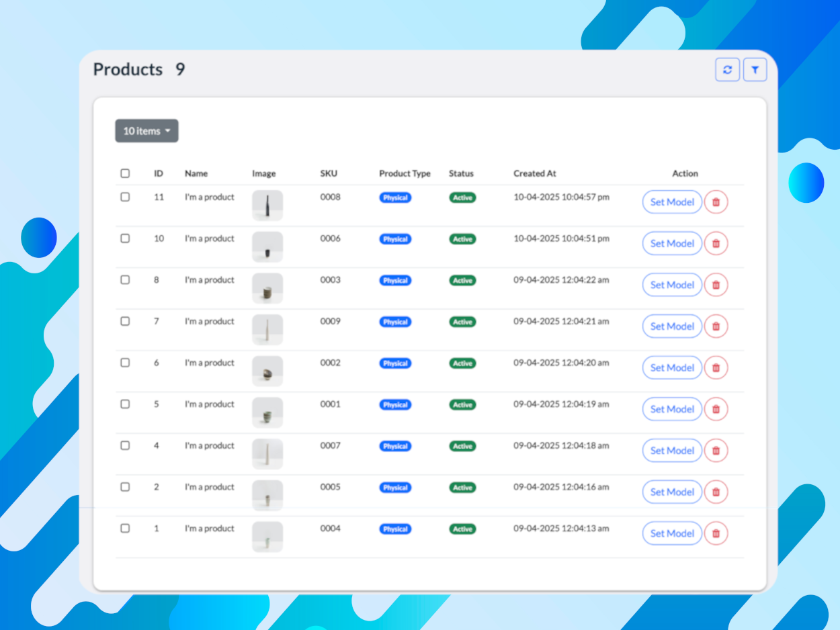The width and height of the screenshot is (840, 630).
Task: Delete product with SKU 0009
Action: click(716, 326)
